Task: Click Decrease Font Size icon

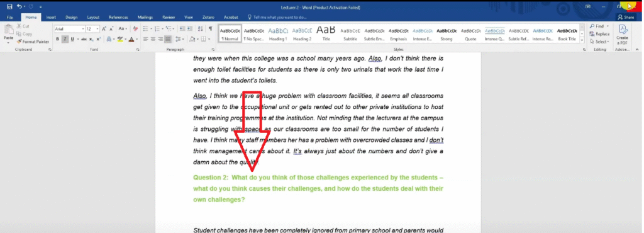Action: 111,29
